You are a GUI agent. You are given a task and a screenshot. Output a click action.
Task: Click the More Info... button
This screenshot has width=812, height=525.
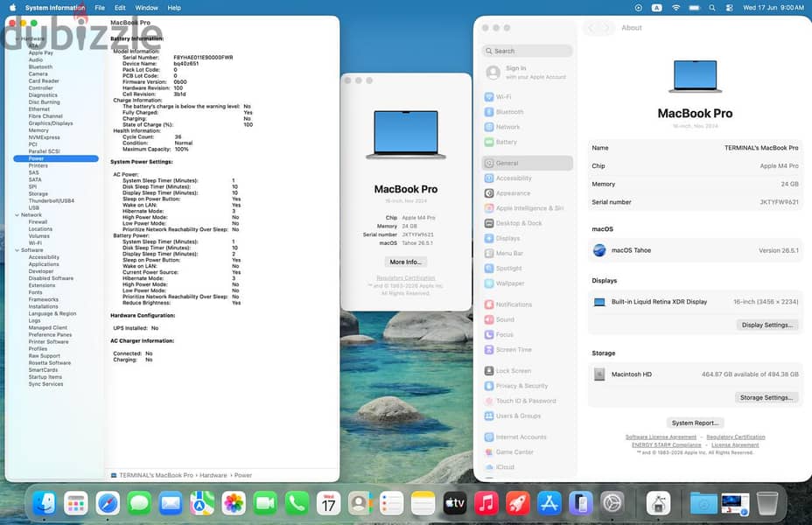405,262
